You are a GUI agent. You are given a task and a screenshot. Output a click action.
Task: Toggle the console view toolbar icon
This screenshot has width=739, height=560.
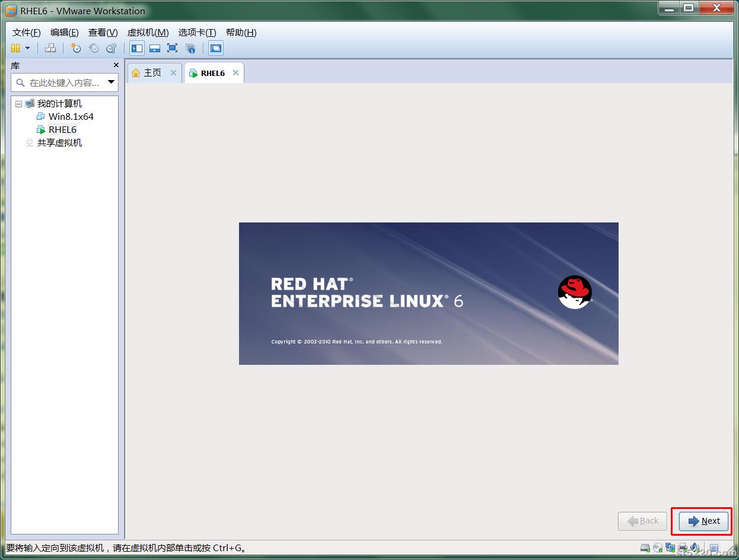pos(216,48)
